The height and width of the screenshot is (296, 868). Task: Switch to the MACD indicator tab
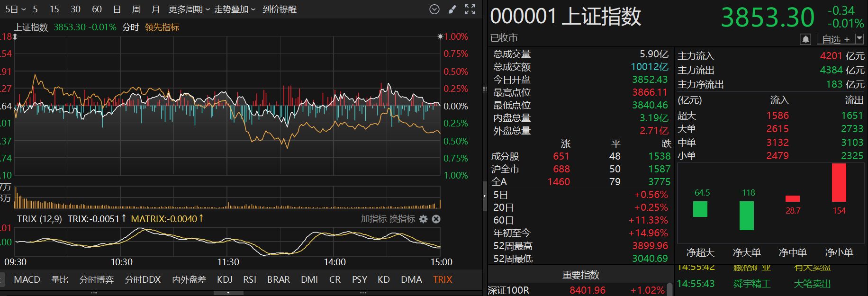27,279
